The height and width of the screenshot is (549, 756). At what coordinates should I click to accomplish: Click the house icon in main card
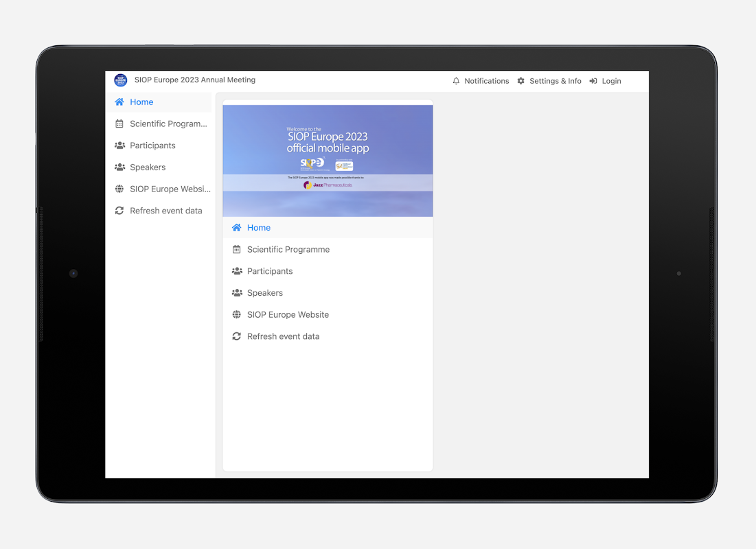pos(237,228)
